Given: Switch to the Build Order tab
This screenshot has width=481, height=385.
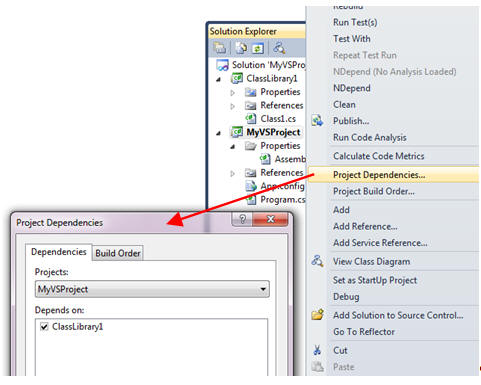Looking at the screenshot, I should 118,253.
